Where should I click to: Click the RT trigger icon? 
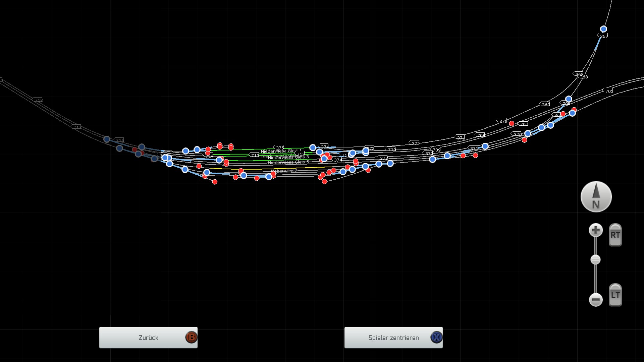click(x=615, y=235)
